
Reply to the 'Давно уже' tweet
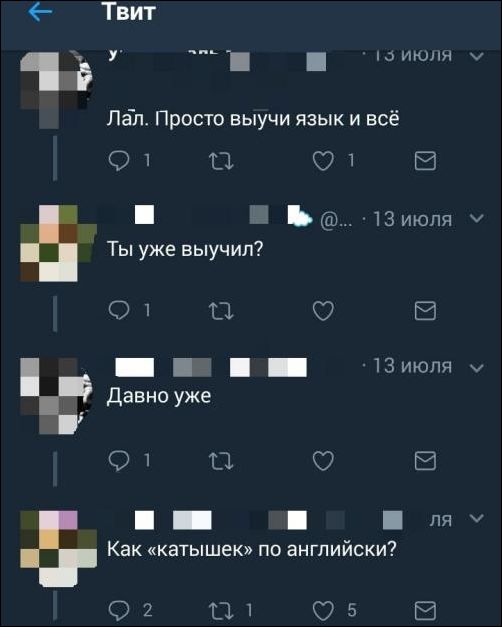point(119,461)
